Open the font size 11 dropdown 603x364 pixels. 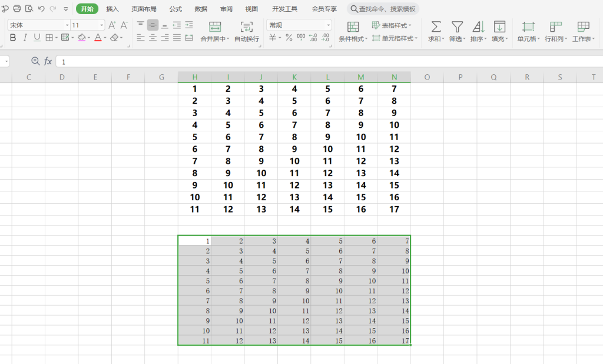(x=101, y=25)
